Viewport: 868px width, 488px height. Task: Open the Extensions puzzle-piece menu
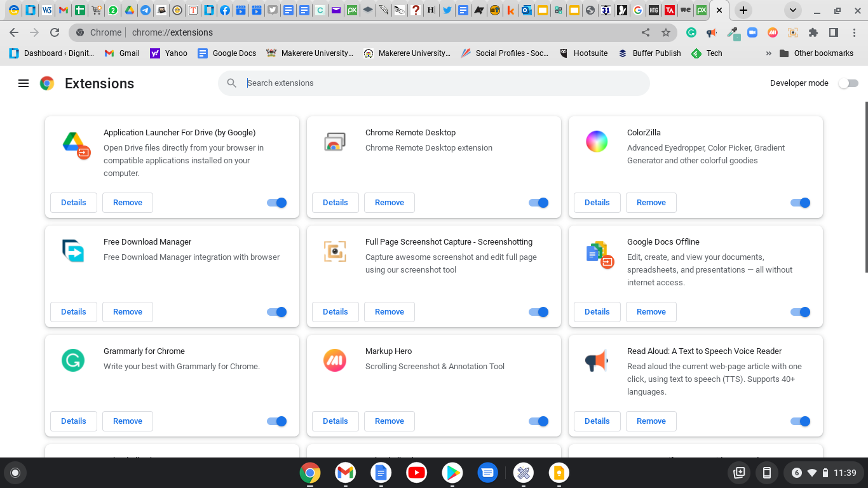813,32
